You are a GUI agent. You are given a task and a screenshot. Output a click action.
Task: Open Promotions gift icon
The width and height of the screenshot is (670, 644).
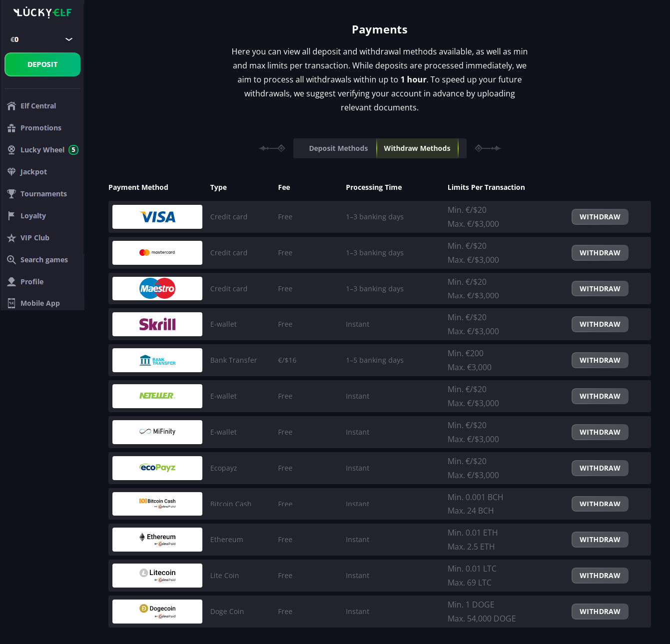pos(11,128)
